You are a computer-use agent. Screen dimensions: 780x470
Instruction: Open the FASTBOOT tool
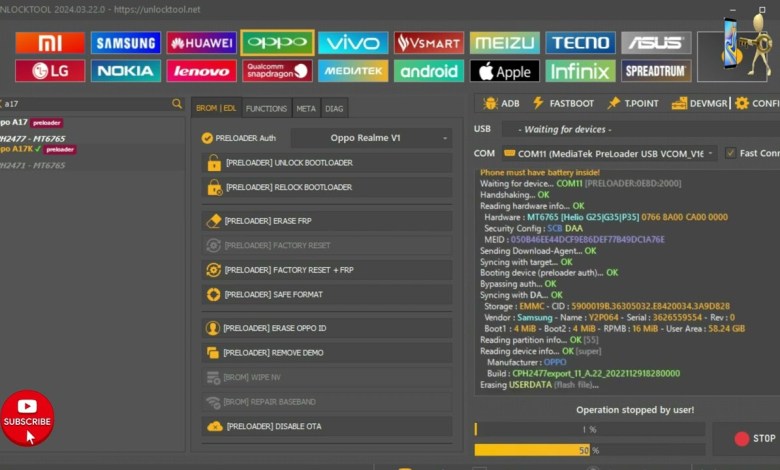point(564,103)
